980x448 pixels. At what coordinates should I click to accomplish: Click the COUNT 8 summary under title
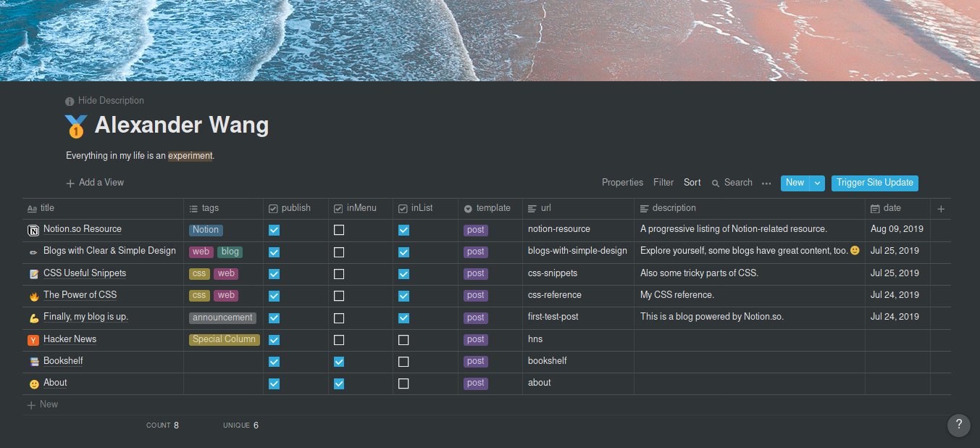tap(162, 426)
